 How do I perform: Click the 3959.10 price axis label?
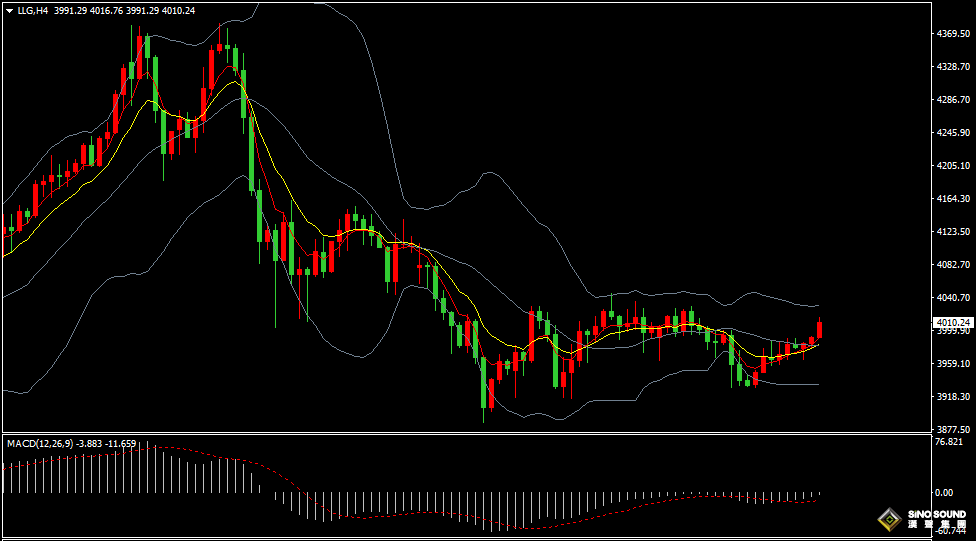coord(951,364)
